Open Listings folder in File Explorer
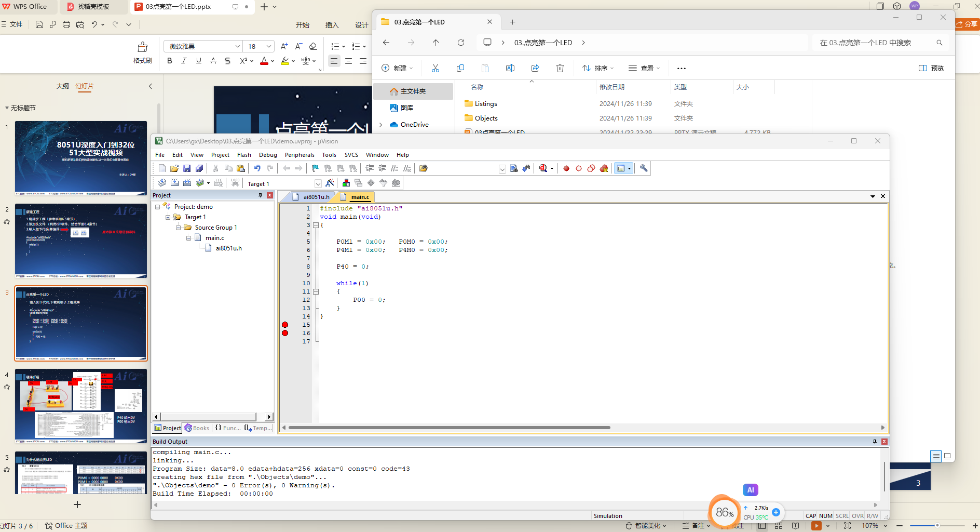The width and height of the screenshot is (980, 532). click(486, 104)
